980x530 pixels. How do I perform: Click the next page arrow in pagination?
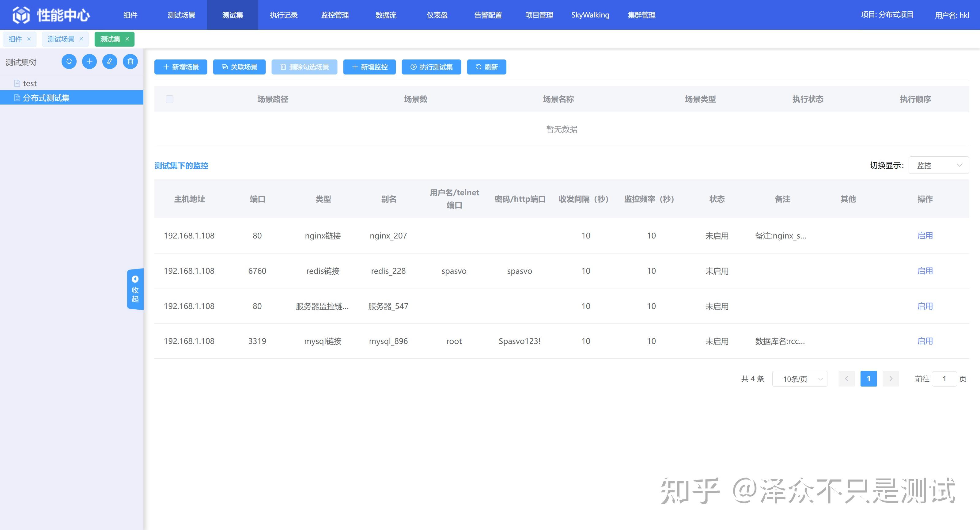pos(890,379)
